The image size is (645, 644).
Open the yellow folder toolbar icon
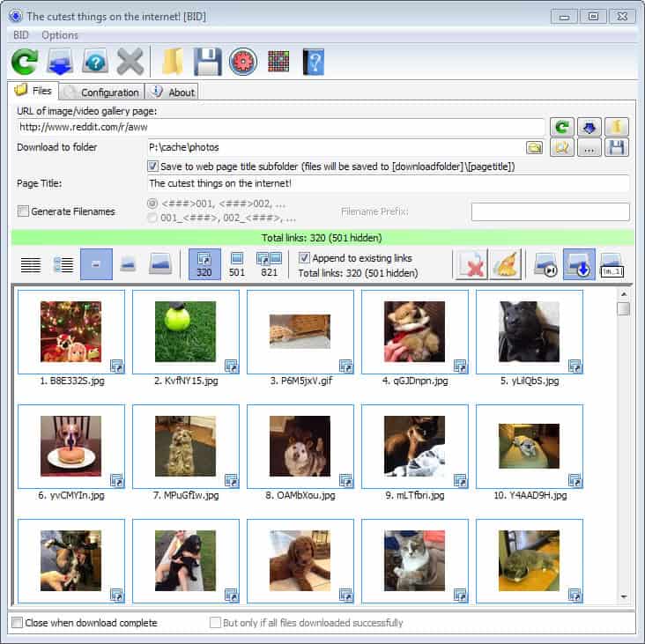point(173,62)
